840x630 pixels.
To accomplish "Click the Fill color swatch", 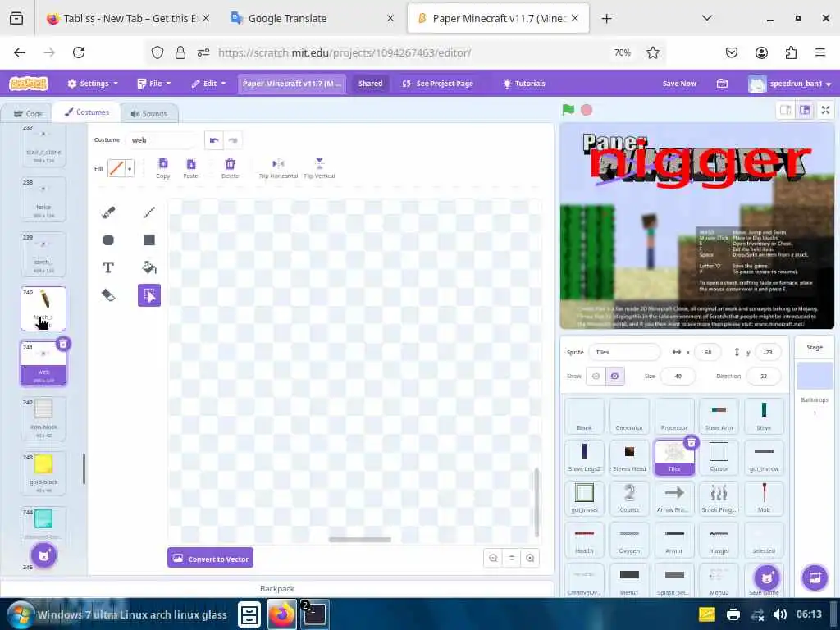I will [116, 169].
